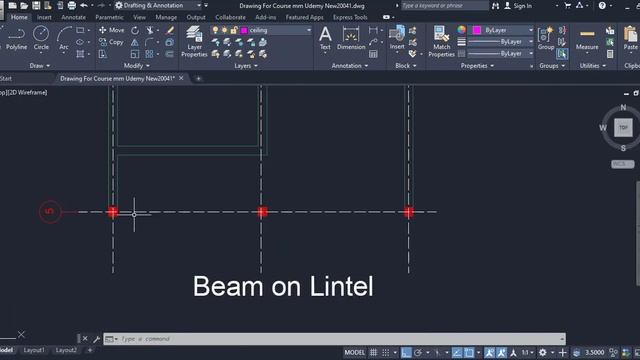The height and width of the screenshot is (360, 640).
Task: Toggle freeze sun icon for ceiling layer
Action: tap(224, 30)
